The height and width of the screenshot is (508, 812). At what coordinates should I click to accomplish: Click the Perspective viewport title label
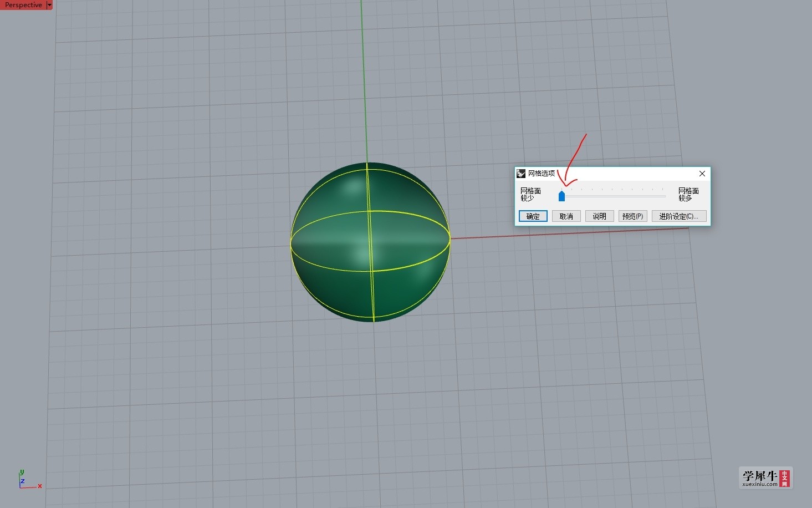[23, 5]
